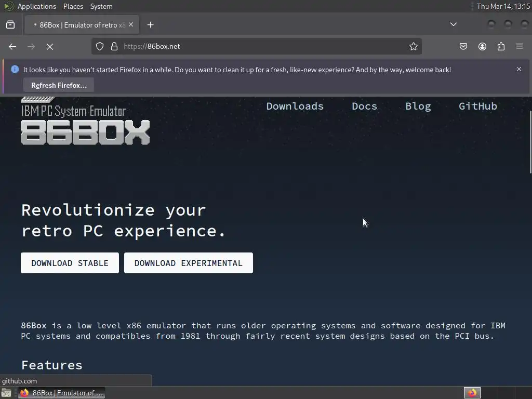Select 86Box Firefox window in taskbar

tap(61, 393)
